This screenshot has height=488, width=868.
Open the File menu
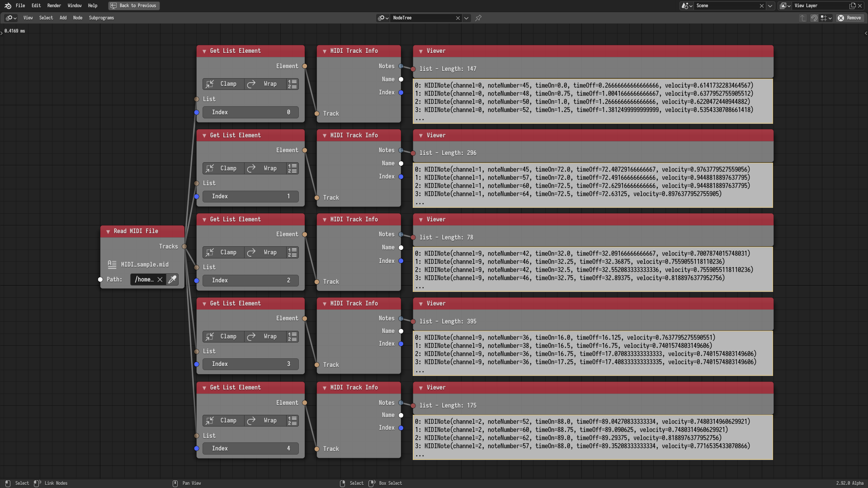coord(20,6)
